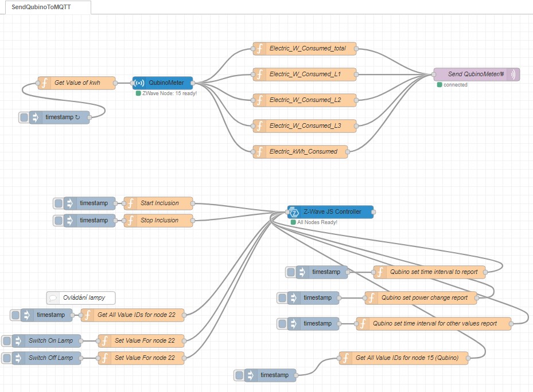Select the Stop Inclusion node label
Viewport: 533px width, 392px height.
pos(159,220)
